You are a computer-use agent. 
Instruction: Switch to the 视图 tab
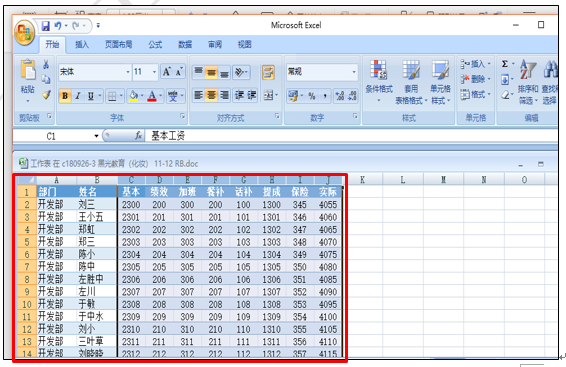[244, 44]
